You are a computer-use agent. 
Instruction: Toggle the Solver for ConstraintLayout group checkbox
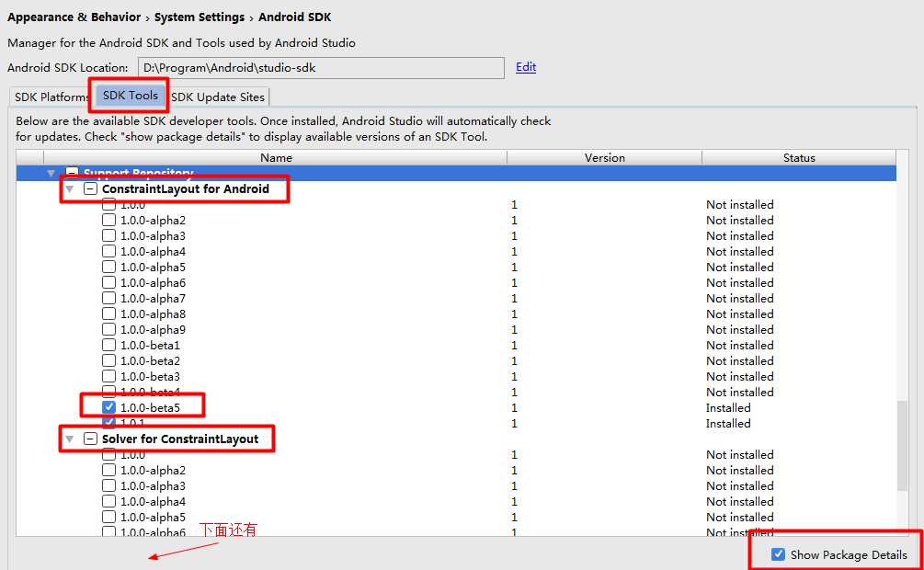(x=90, y=439)
